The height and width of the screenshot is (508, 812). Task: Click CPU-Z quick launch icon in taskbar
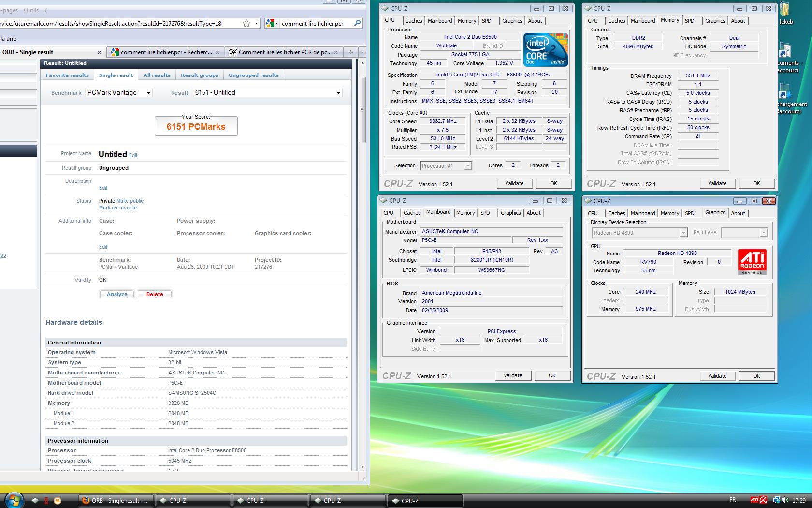click(35, 501)
